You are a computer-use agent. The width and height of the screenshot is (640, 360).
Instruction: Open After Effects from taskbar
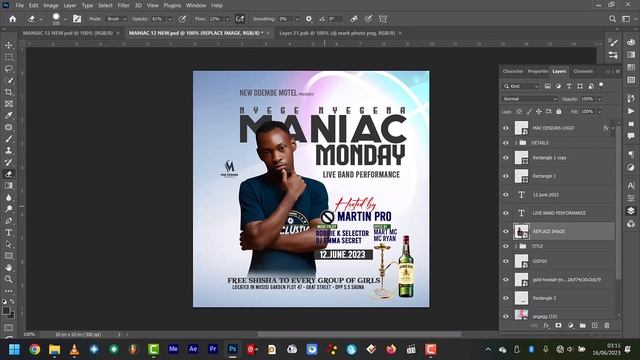pos(193,349)
